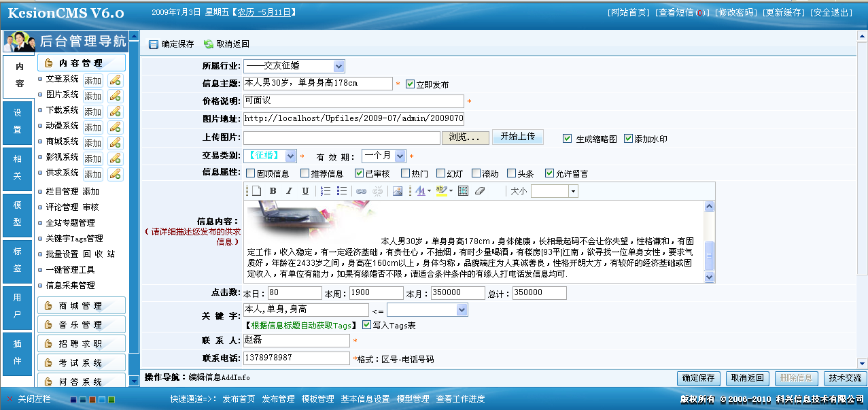
Task: Erase formatting with the editor eraser icon
Action: (x=479, y=192)
